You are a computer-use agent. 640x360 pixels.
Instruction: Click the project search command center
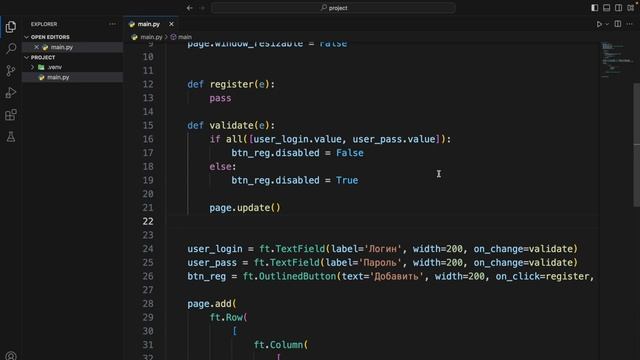(333, 8)
